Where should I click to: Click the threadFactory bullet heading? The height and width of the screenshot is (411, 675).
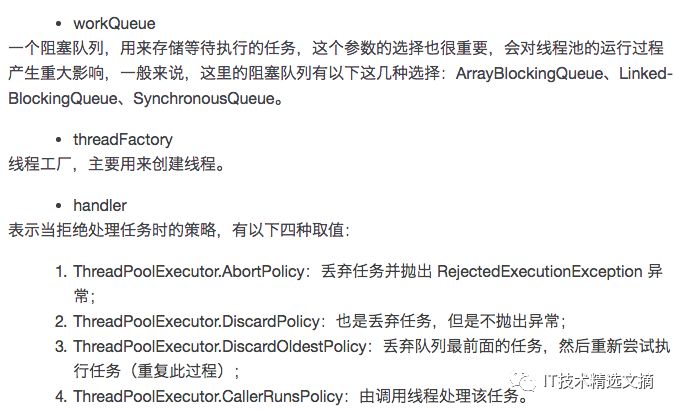pyautogui.click(x=122, y=140)
